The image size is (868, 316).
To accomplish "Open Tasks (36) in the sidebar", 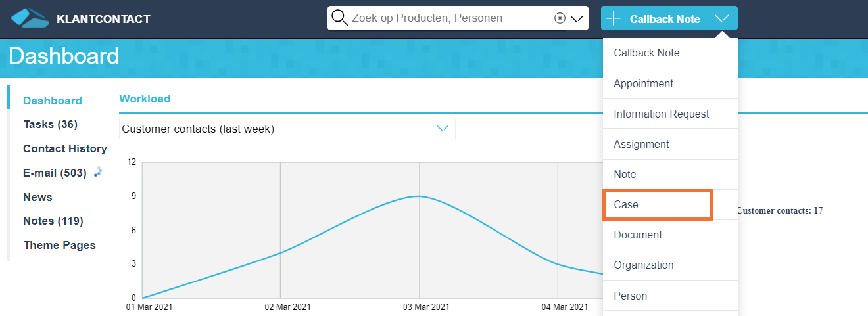I will 50,124.
